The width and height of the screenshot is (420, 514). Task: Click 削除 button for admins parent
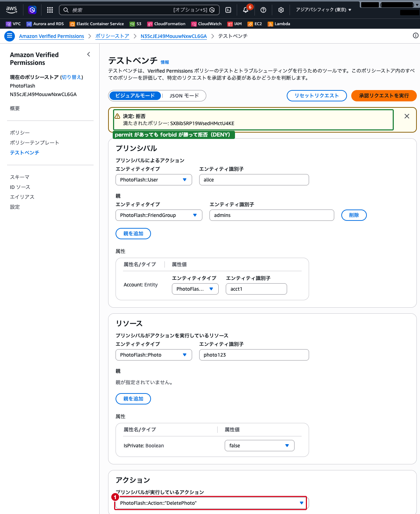click(354, 215)
